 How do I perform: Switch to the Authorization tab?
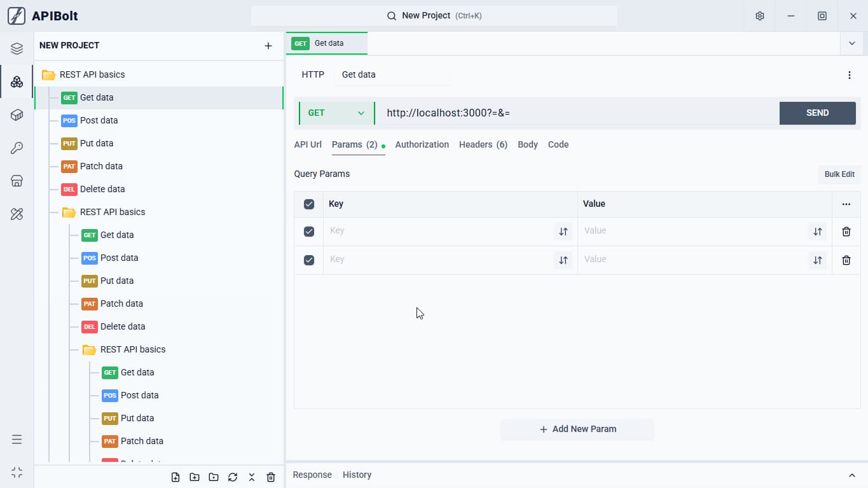tap(422, 144)
